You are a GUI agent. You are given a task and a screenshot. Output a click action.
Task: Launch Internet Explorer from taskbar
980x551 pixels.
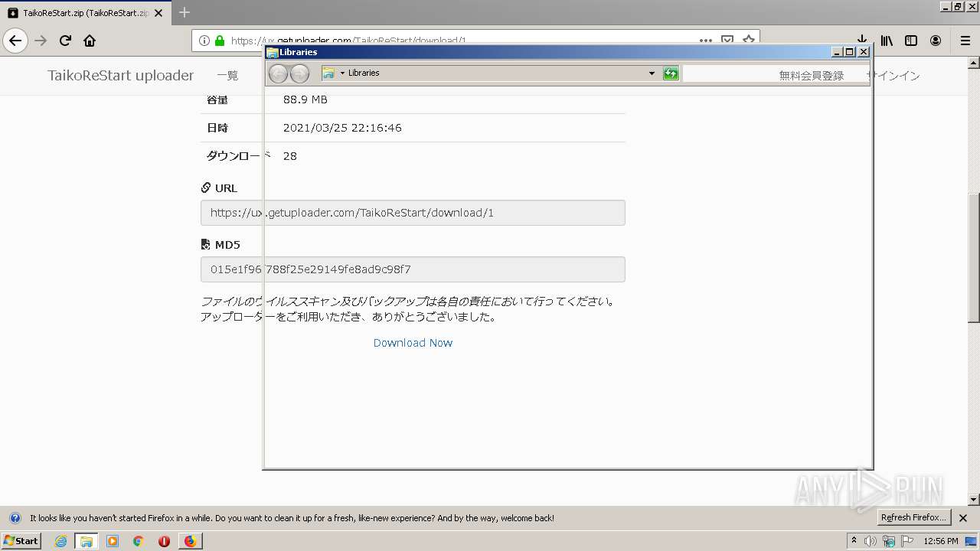[x=60, y=541]
